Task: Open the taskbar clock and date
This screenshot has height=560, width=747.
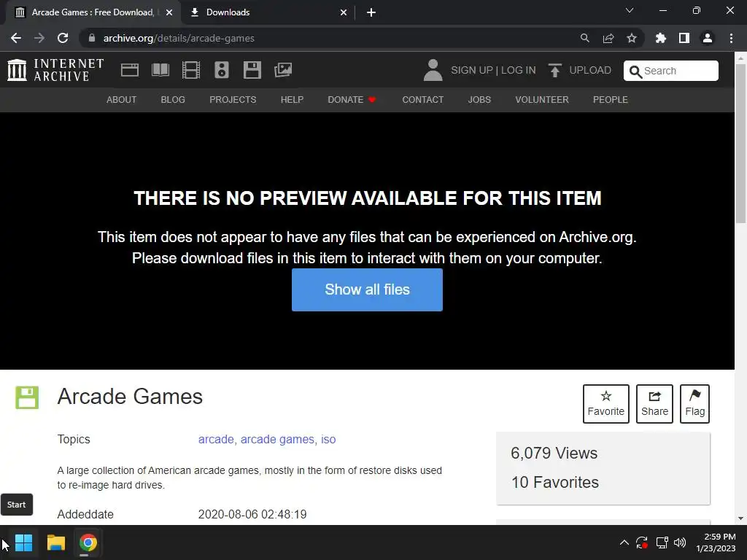Action: point(716,542)
